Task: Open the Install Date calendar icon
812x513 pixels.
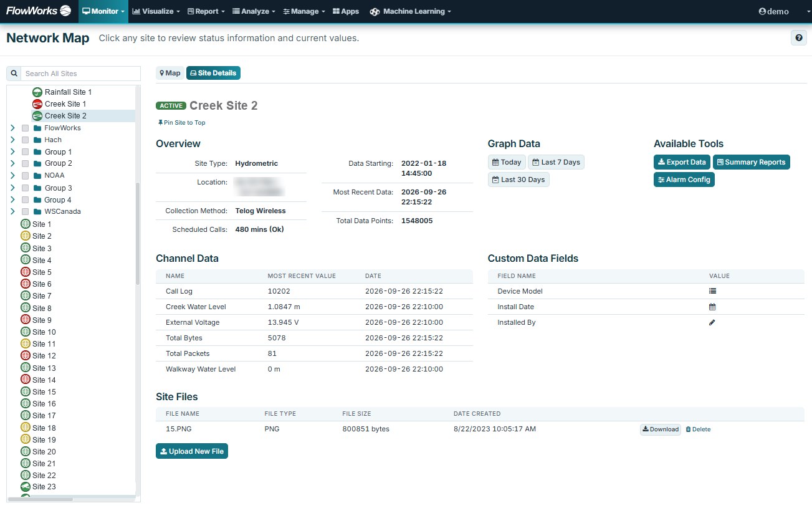Action: pyautogui.click(x=712, y=307)
